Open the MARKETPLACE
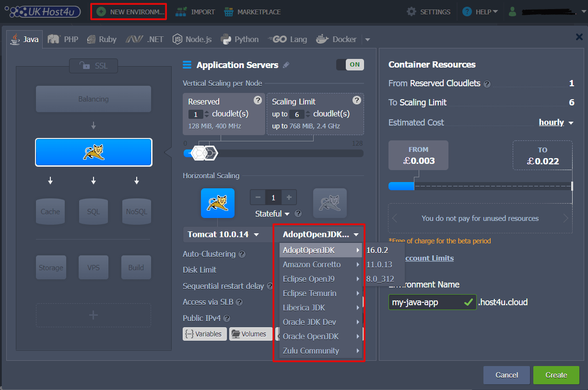Screen dimensions: 588x390 (x=252, y=12)
